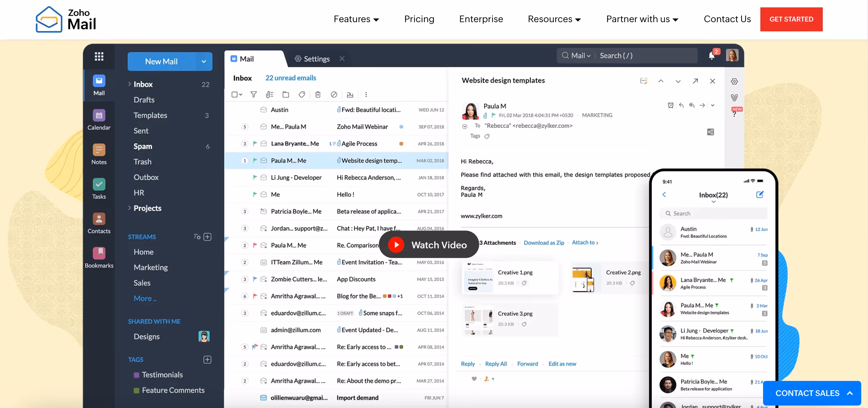Open the Pricing menu item
This screenshot has height=408, width=868.
419,19
